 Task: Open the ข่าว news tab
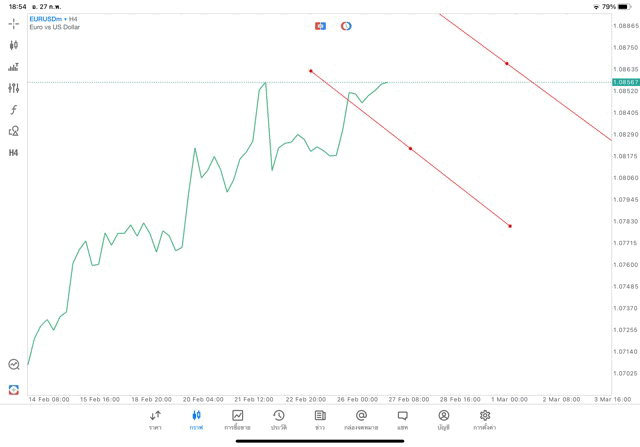(319, 419)
